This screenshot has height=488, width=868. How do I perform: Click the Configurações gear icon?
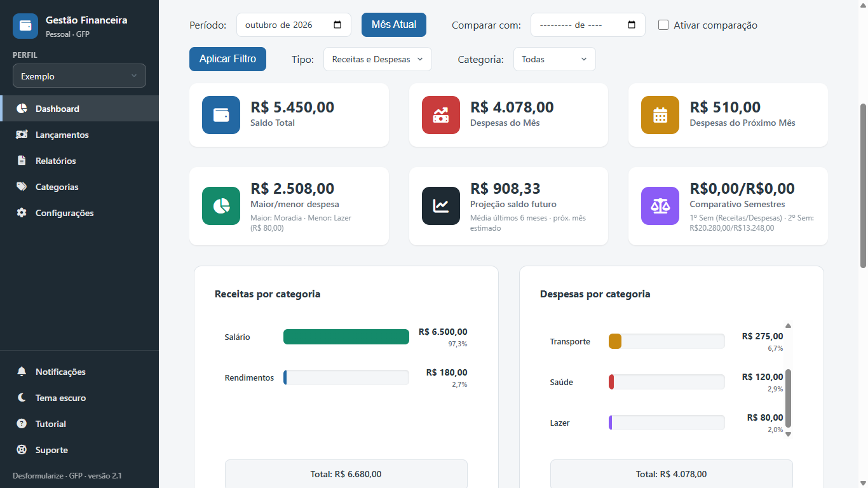point(22,213)
